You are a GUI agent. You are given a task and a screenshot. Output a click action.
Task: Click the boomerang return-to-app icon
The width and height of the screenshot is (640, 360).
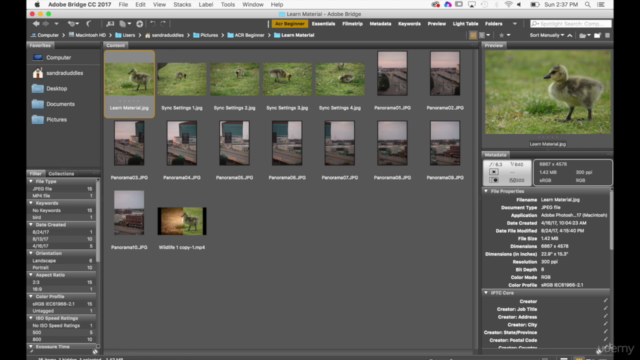click(89, 24)
